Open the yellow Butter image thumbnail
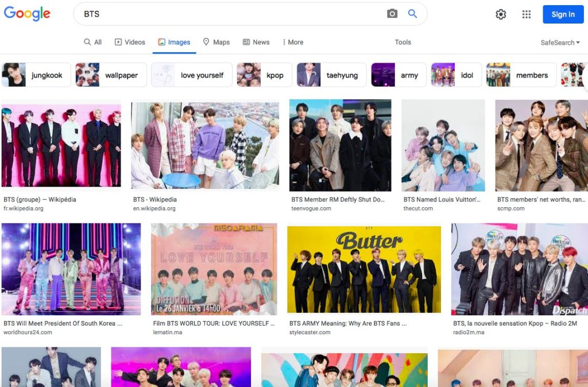The height and width of the screenshot is (387, 588). pyautogui.click(x=364, y=269)
